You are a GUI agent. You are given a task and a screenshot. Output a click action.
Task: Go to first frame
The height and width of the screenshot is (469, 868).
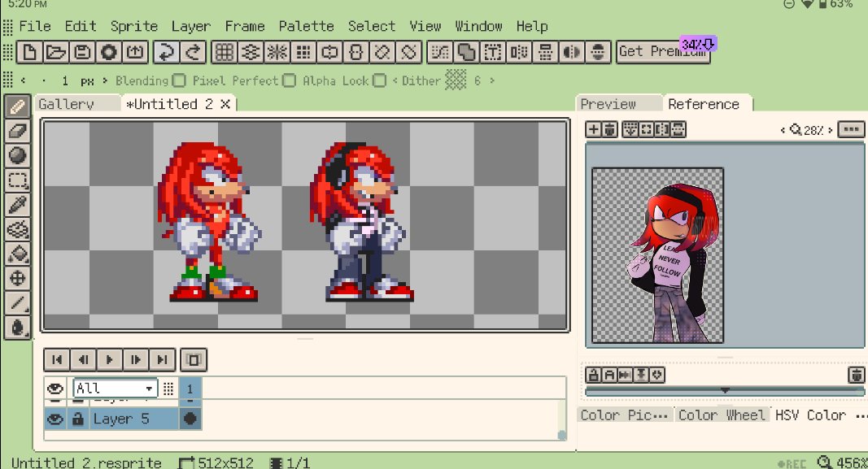click(57, 360)
